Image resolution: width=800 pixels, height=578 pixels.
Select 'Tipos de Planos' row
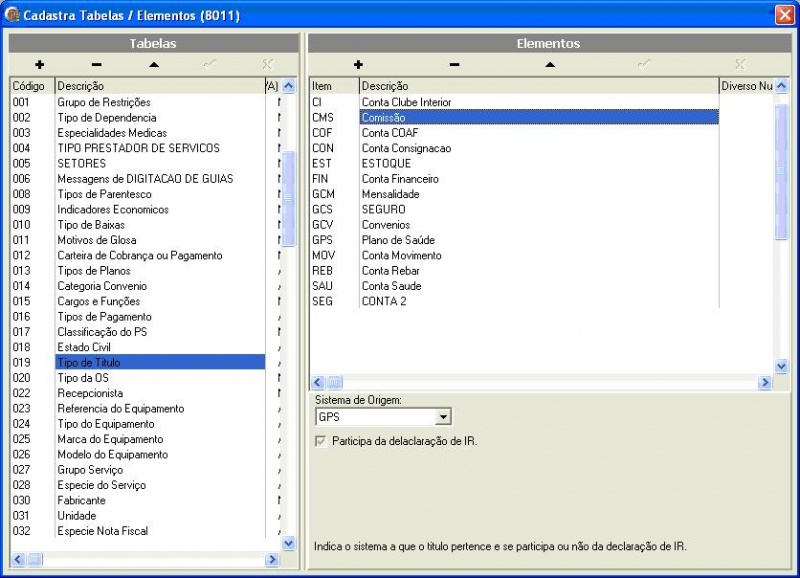[145, 270]
